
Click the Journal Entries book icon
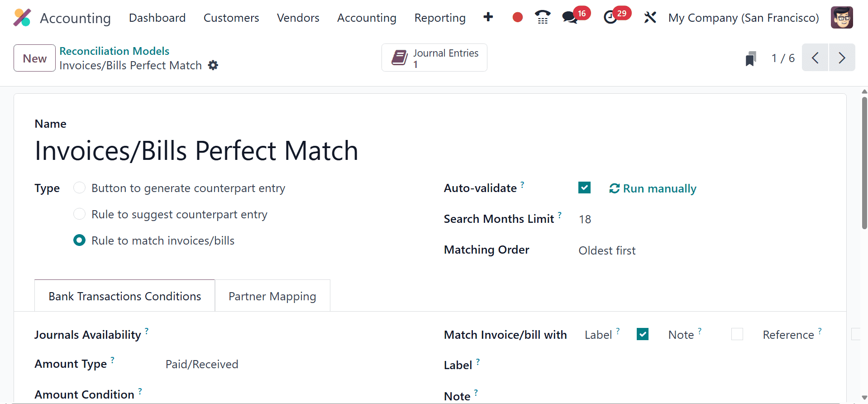tap(400, 58)
